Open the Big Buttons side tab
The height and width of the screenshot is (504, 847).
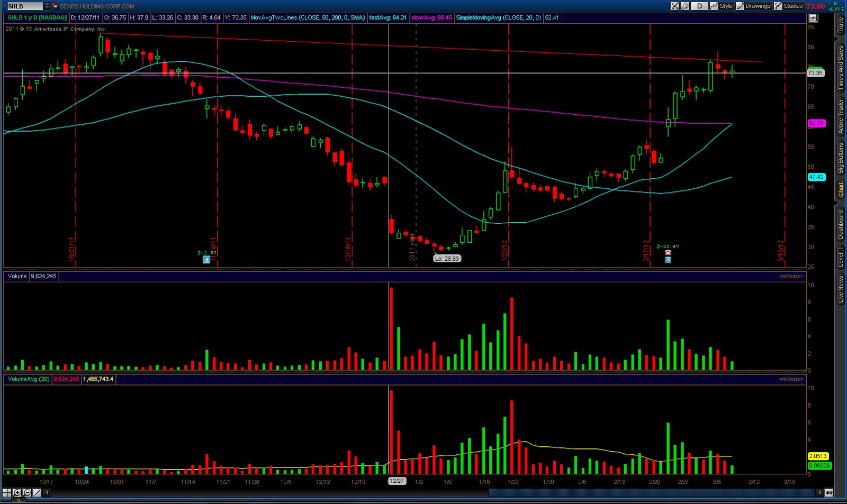click(840, 158)
